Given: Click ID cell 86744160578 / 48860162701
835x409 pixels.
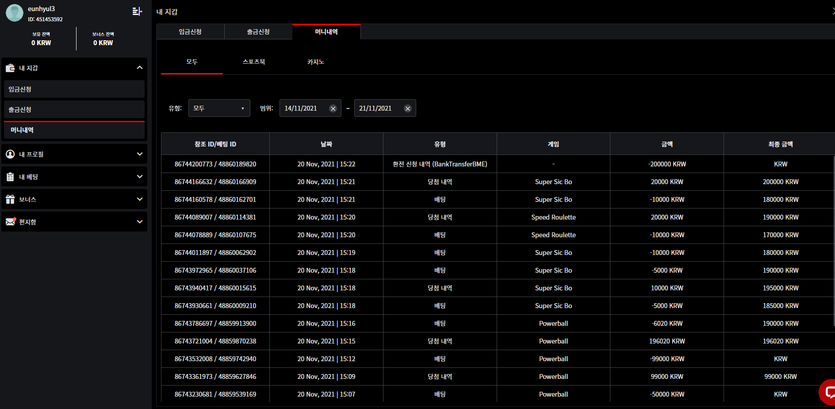Looking at the screenshot, I should 215,199.
